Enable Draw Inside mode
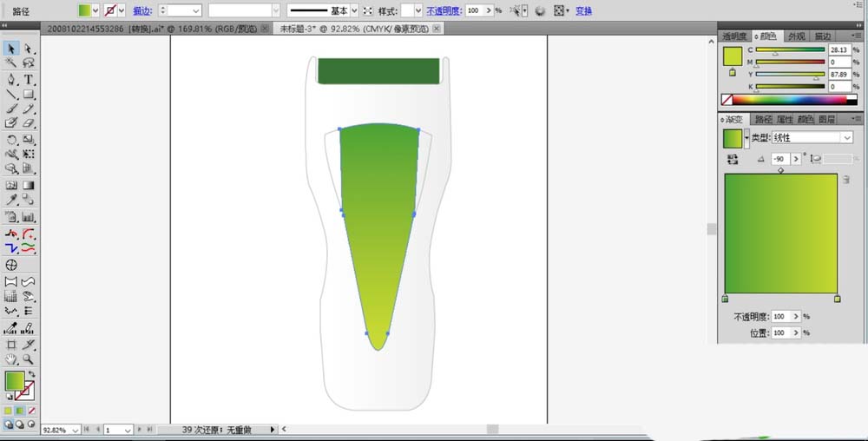Image resolution: width=868 pixels, height=441 pixels. [31, 425]
